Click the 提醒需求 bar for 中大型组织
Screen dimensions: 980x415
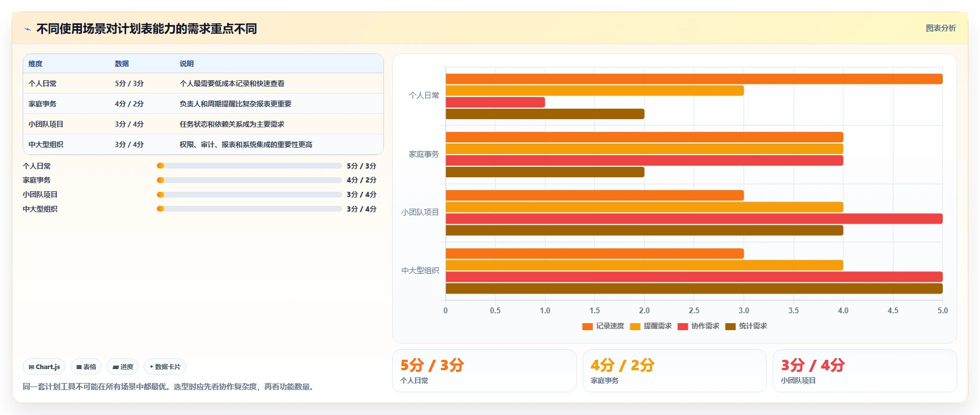[x=644, y=265]
